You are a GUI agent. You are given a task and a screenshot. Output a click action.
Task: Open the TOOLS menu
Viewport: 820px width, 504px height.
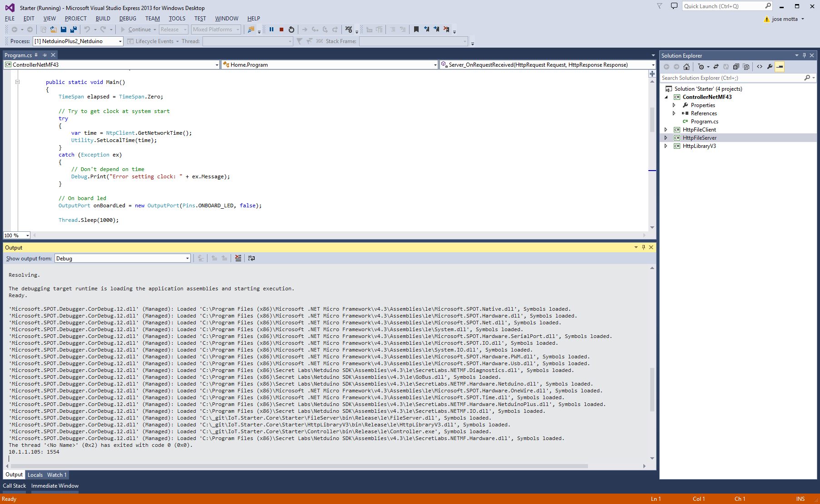pyautogui.click(x=177, y=19)
